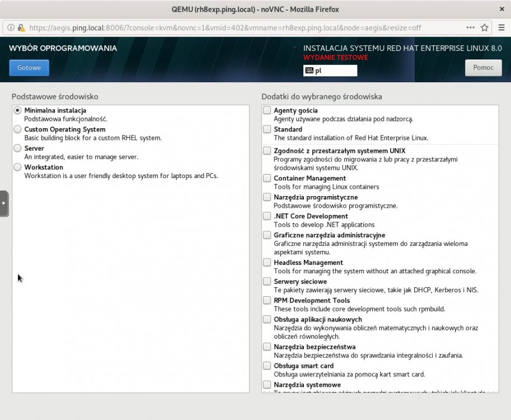This screenshot has width=511, height=420.
Task: Click the insecure connection padlock icon
Action: click(21, 27)
